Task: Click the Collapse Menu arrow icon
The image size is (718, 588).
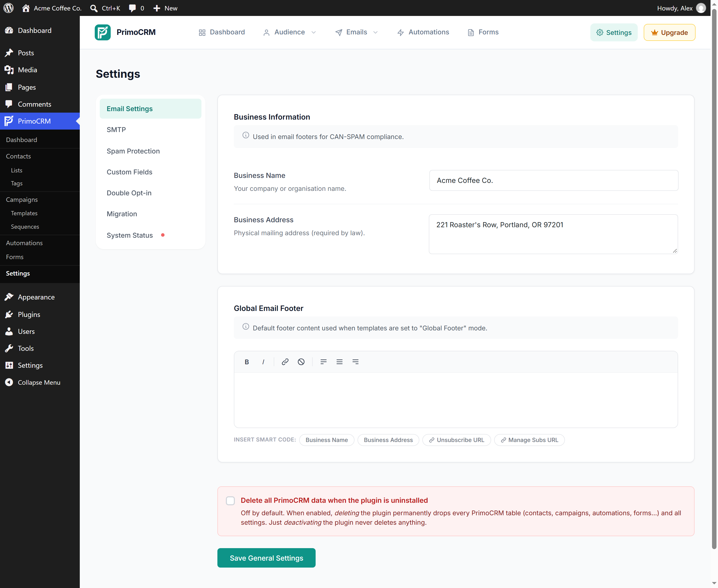Action: (x=9, y=382)
